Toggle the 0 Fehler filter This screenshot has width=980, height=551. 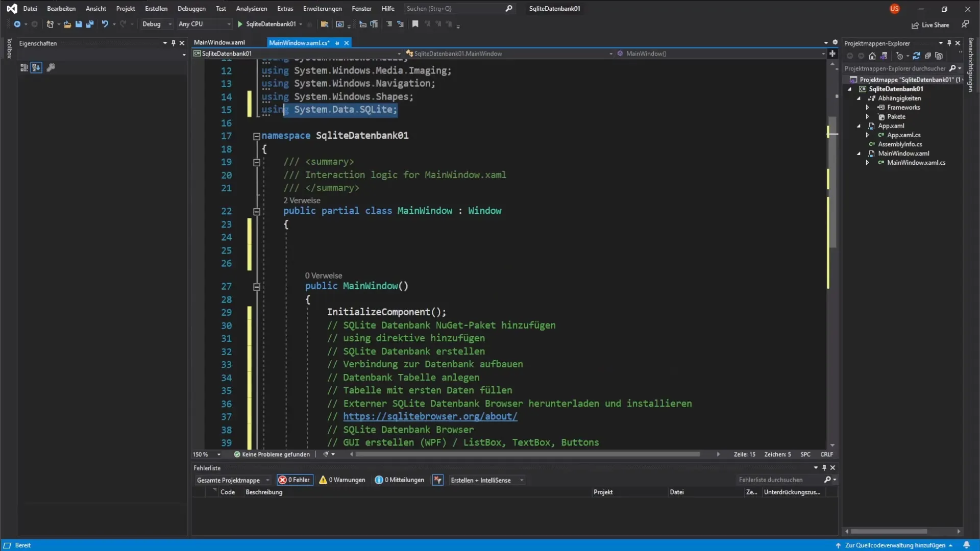295,480
